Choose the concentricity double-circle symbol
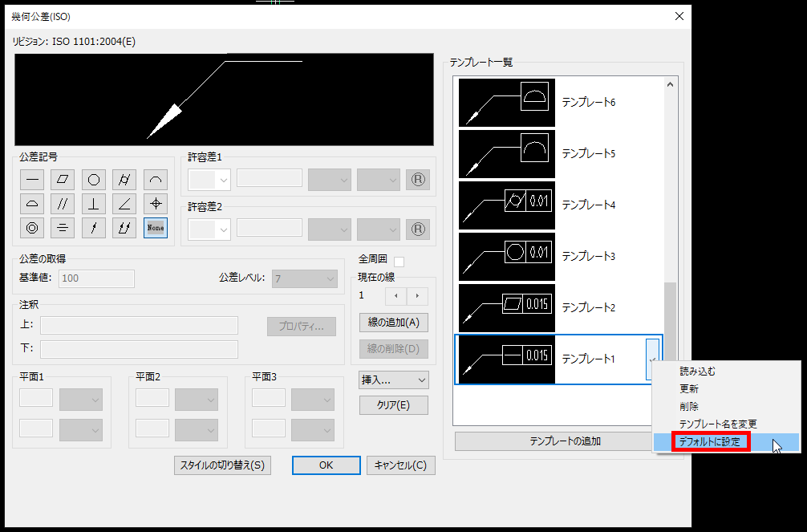807x532 pixels. pos(34,228)
